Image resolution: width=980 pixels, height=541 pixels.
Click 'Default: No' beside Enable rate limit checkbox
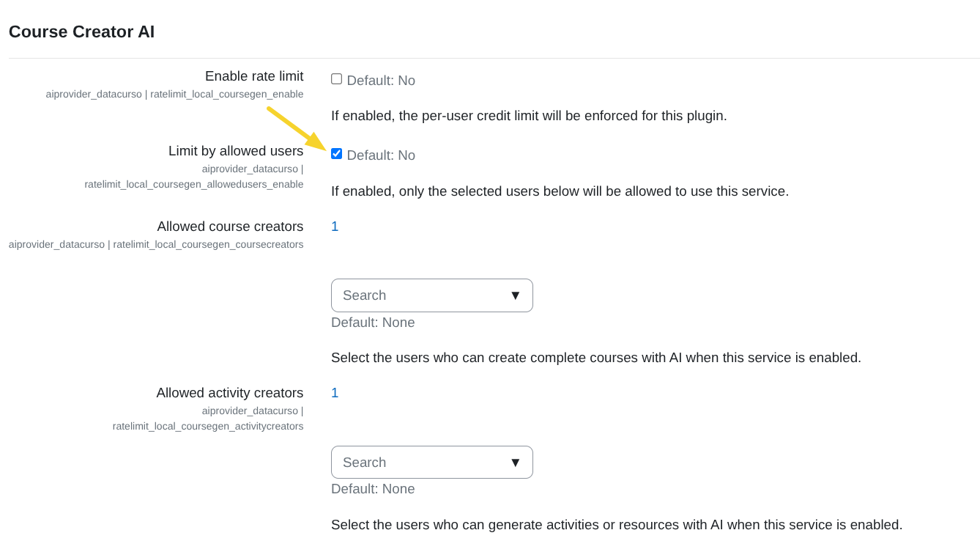pyautogui.click(x=381, y=81)
